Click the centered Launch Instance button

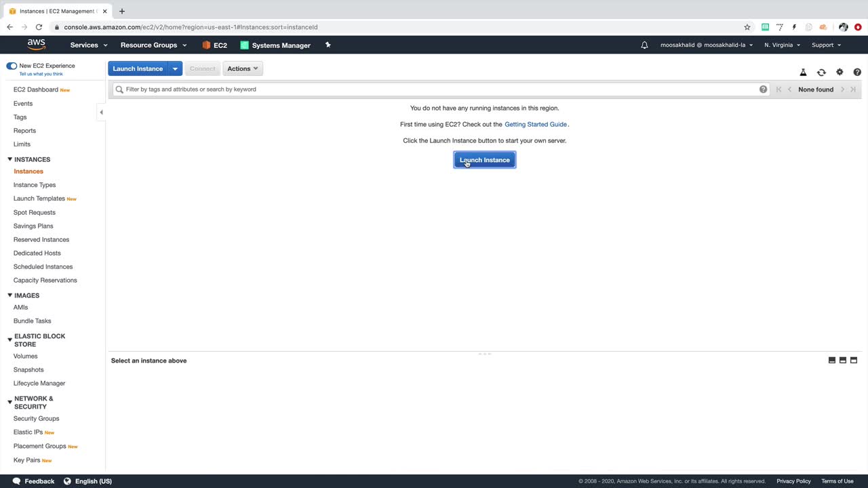[x=485, y=160]
